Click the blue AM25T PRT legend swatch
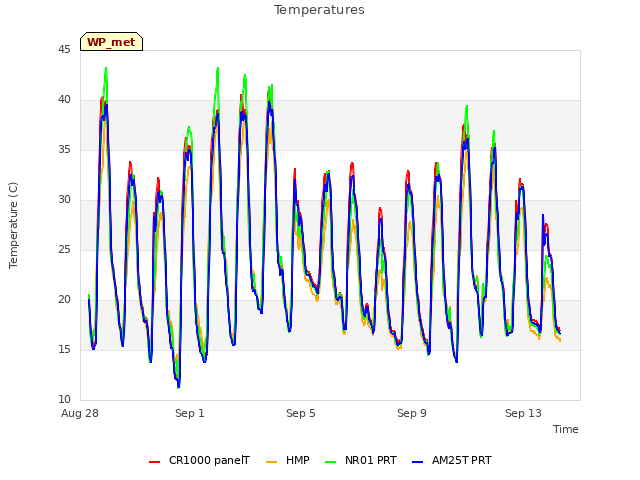The width and height of the screenshot is (640, 480). (x=418, y=461)
